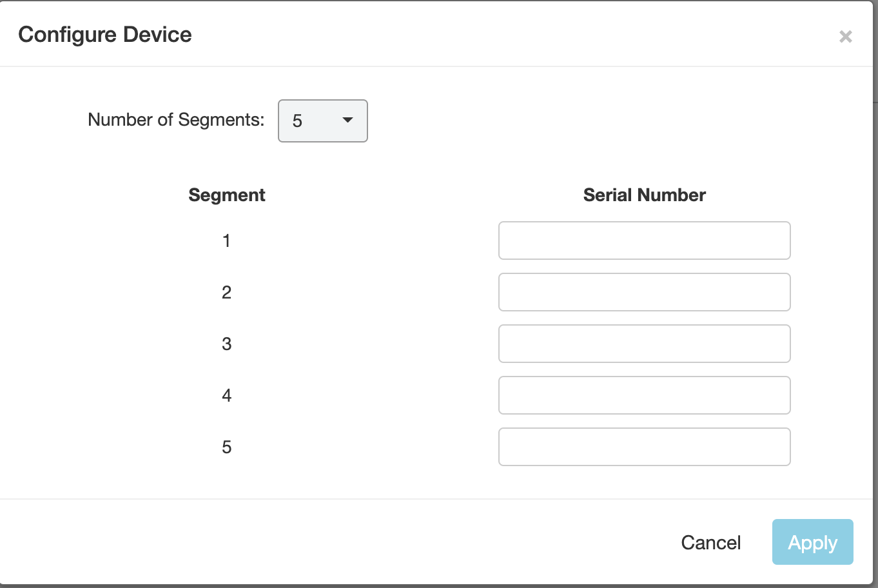Click the Number of Segments label
Screen dimensions: 878x588
176,120
